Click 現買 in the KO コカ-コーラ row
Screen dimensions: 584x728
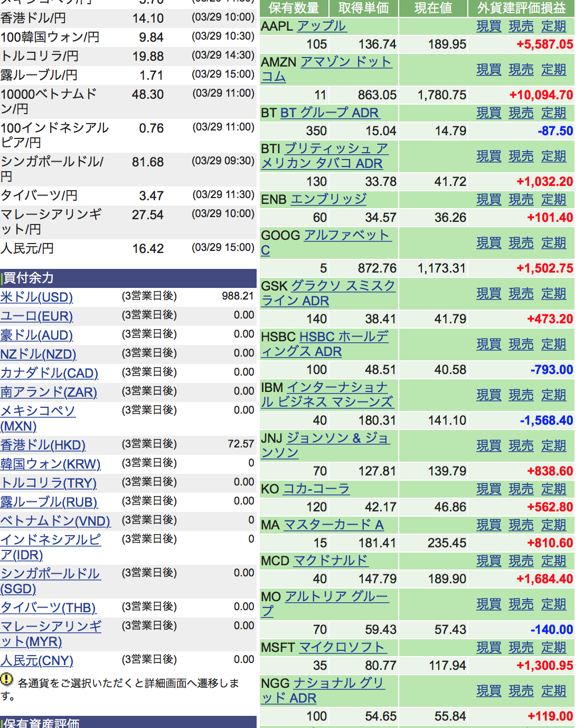coord(488,489)
